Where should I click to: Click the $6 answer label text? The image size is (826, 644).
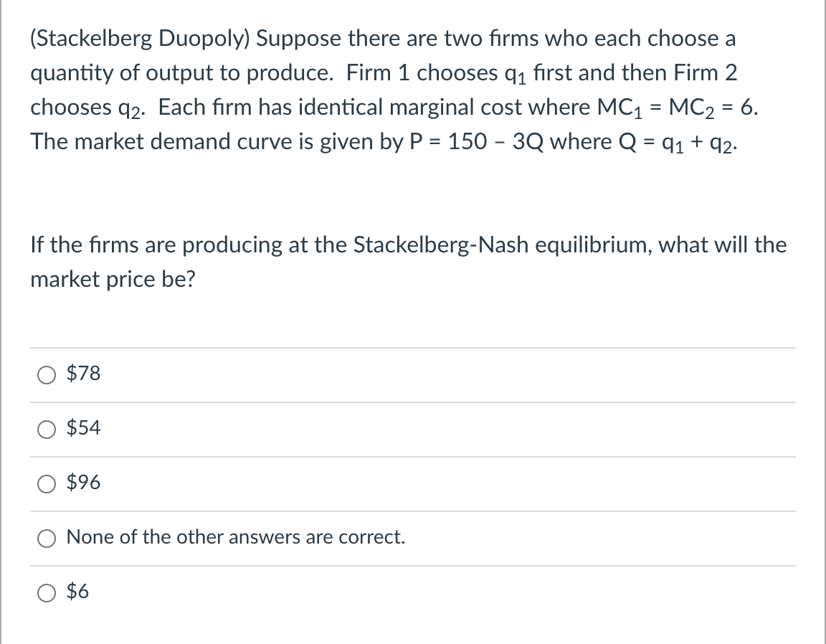(x=77, y=592)
